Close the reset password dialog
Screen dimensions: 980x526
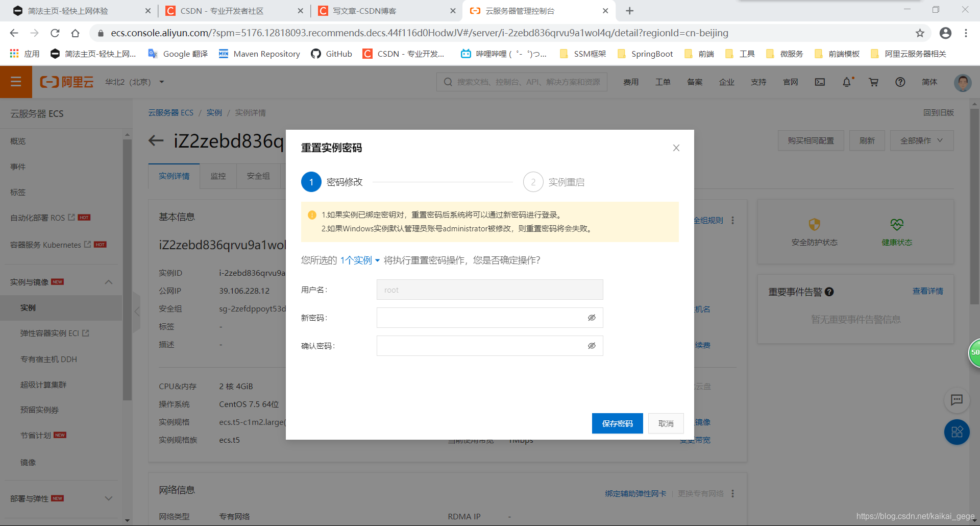tap(676, 148)
